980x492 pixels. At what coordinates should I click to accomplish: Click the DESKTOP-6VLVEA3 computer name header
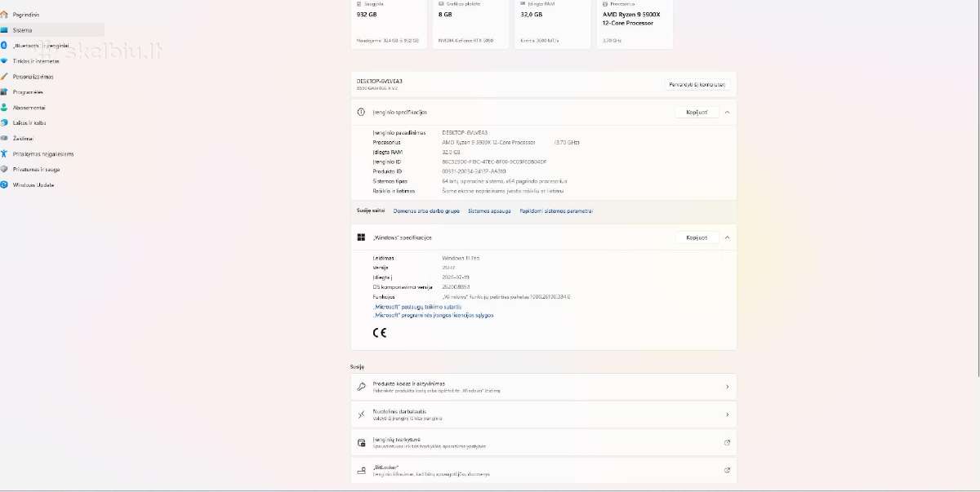[380, 81]
